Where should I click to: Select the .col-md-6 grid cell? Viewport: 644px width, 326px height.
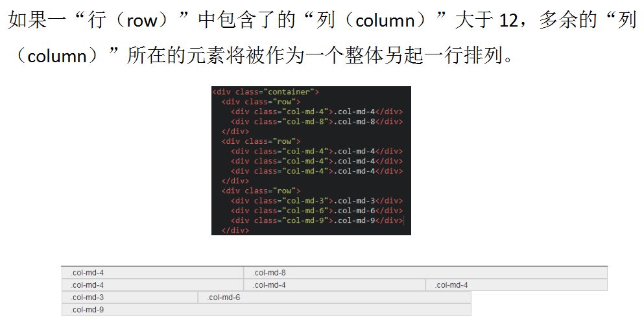334,297
